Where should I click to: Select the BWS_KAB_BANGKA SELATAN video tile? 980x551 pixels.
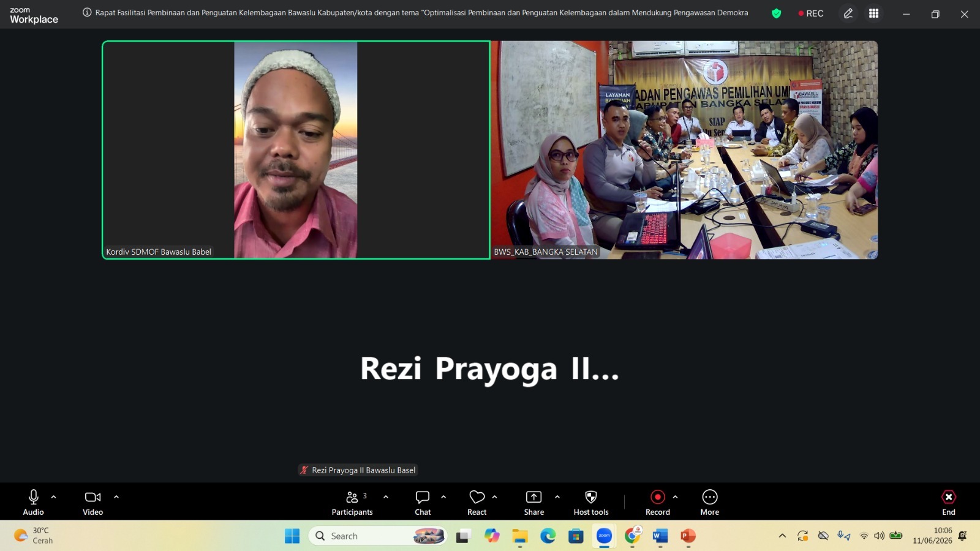684,150
